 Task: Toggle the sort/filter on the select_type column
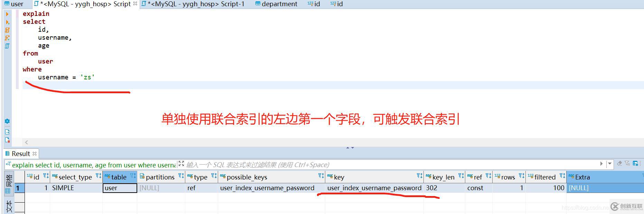point(99,176)
